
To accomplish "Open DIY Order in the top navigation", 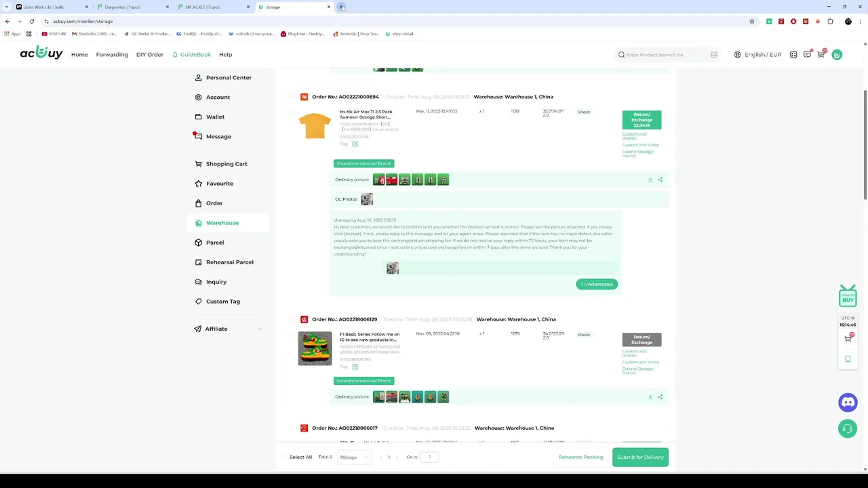I will point(150,55).
